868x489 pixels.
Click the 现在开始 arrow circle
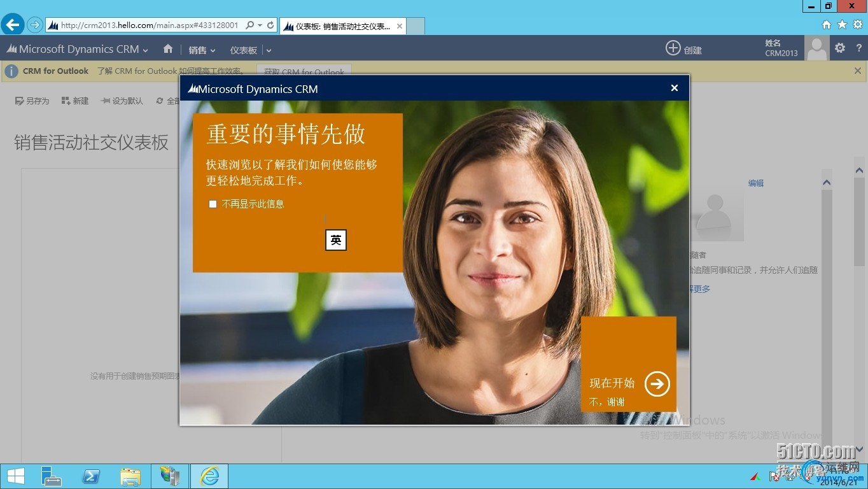657,384
